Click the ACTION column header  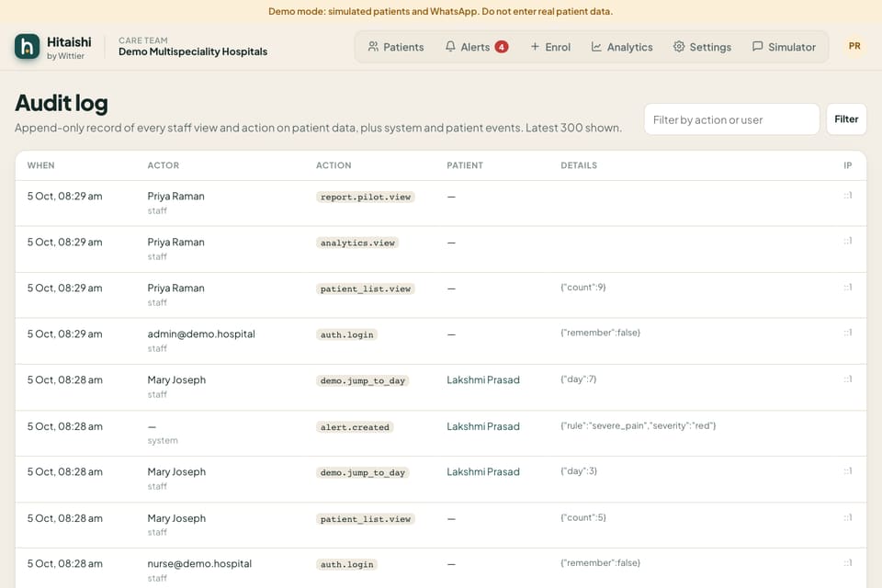pyautogui.click(x=334, y=165)
